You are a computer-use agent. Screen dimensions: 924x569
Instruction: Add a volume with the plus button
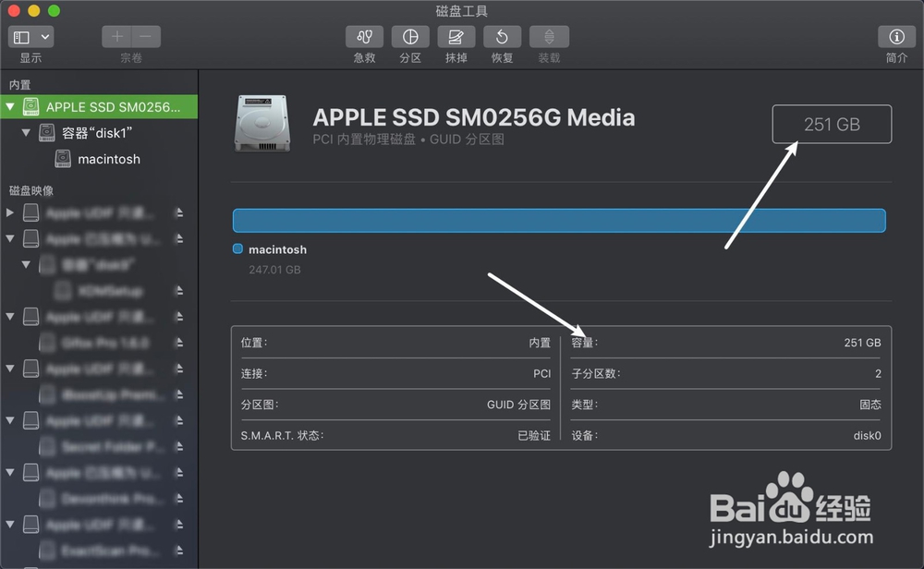tap(116, 37)
